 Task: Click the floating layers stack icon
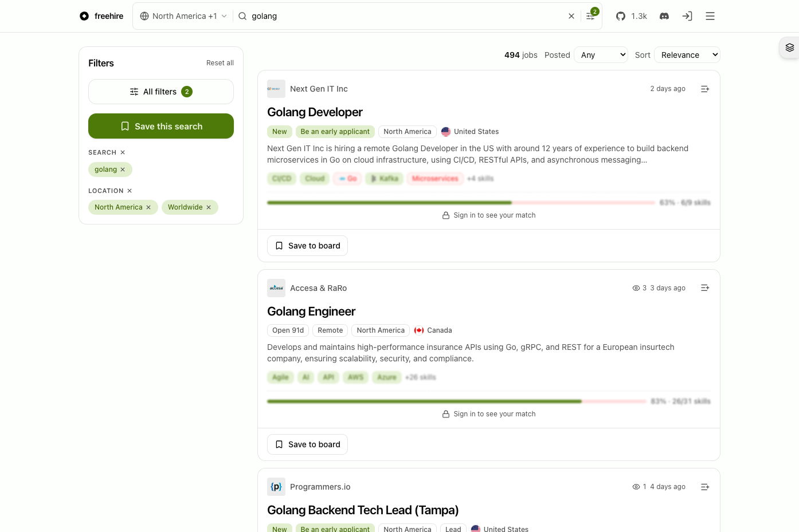tap(790, 48)
